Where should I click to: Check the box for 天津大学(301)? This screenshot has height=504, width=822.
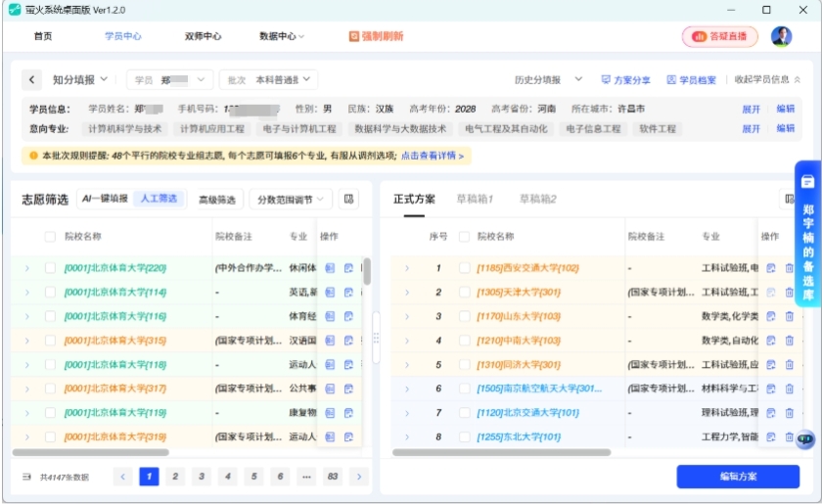coord(464,292)
